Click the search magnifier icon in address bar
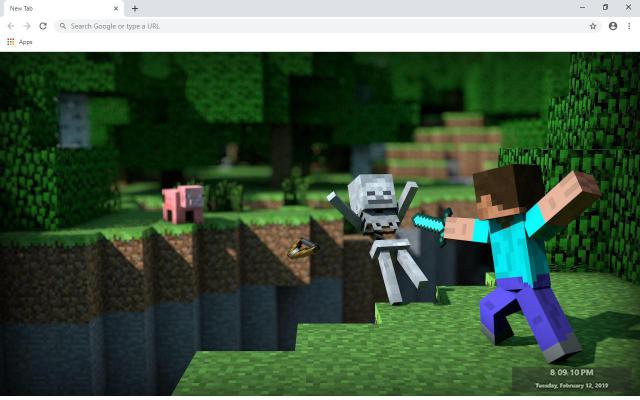 tap(62, 26)
